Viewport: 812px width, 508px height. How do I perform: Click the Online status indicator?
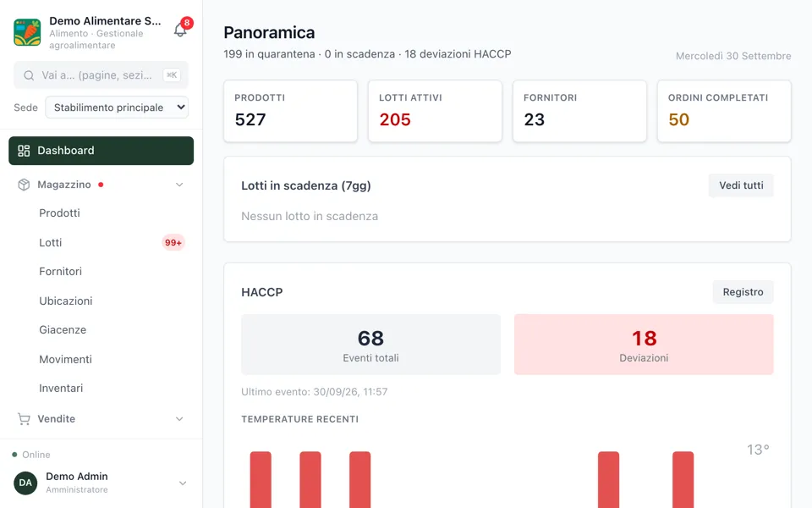[31, 455]
